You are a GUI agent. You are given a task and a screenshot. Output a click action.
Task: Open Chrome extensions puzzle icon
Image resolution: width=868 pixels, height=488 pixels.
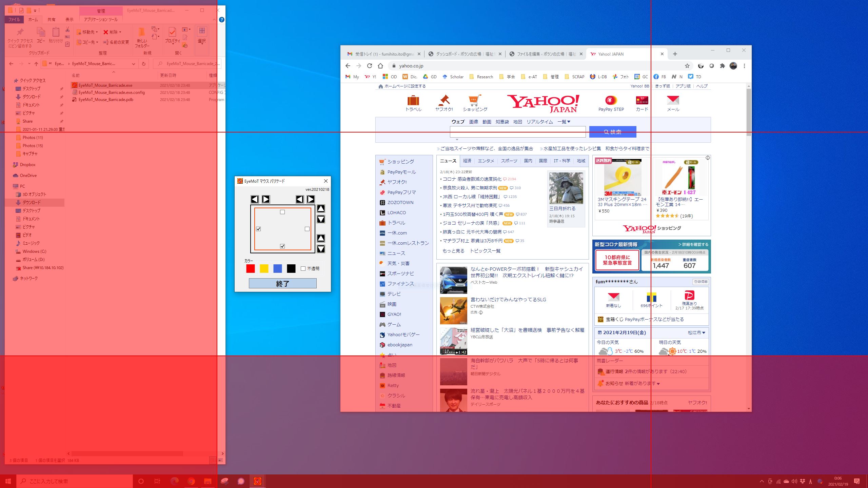[x=722, y=66]
